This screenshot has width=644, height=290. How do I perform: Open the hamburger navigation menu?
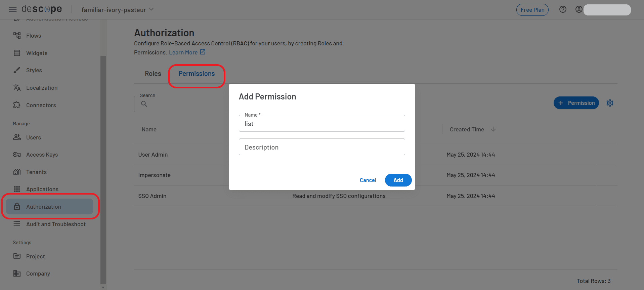pyautogui.click(x=13, y=9)
